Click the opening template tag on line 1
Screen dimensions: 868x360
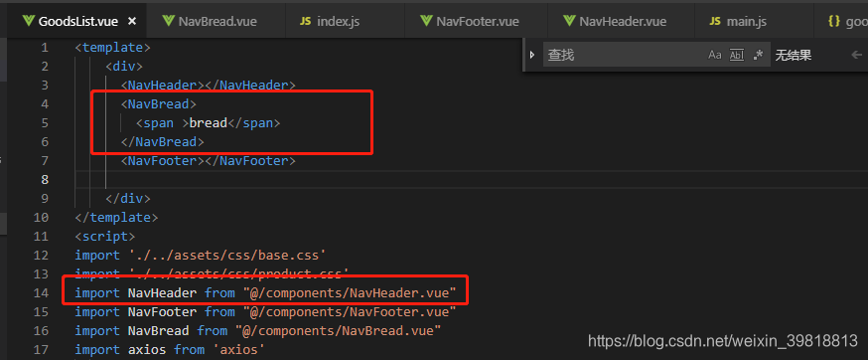coord(113,47)
